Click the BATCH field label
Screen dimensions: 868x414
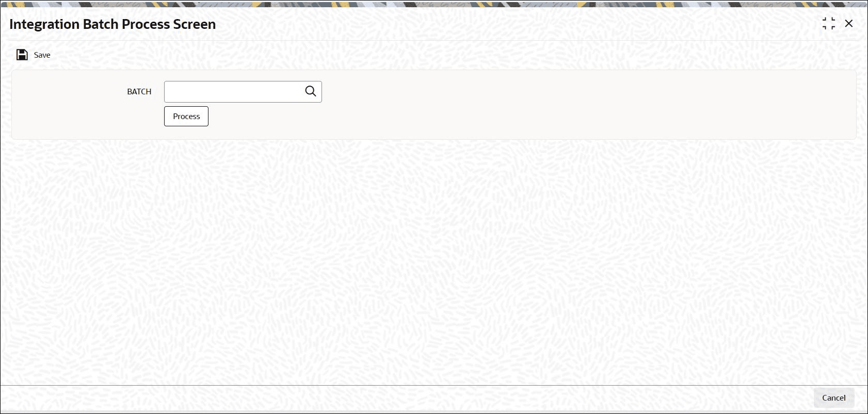click(139, 92)
